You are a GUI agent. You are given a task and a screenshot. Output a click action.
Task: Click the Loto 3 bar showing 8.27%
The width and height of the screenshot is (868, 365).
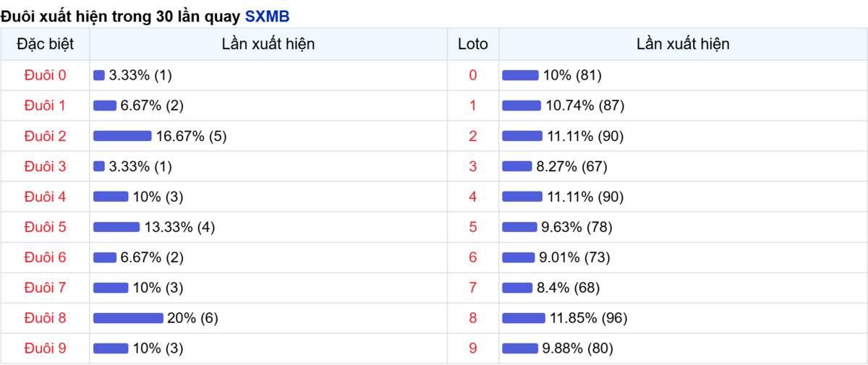tap(516, 166)
